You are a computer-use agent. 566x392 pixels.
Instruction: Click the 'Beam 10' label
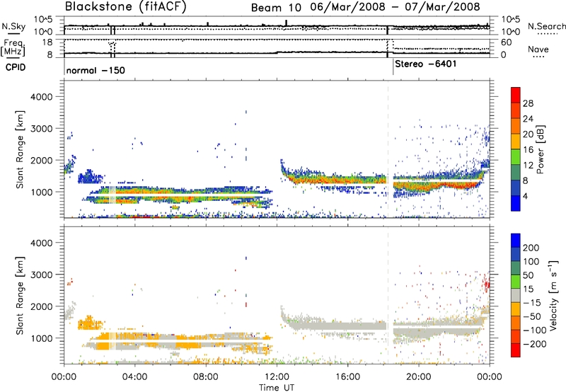tap(276, 8)
